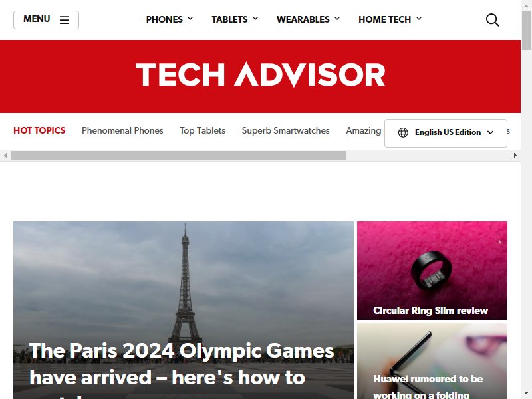532x399 pixels.
Task: Go to Top Tablets topic
Action: click(203, 130)
